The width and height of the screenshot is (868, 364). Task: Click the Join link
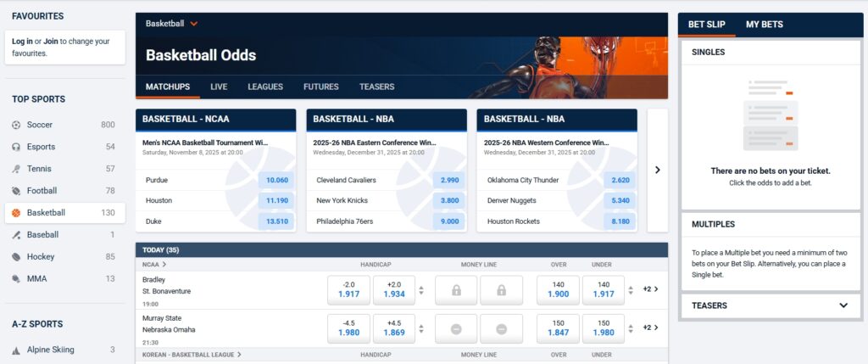click(x=51, y=42)
